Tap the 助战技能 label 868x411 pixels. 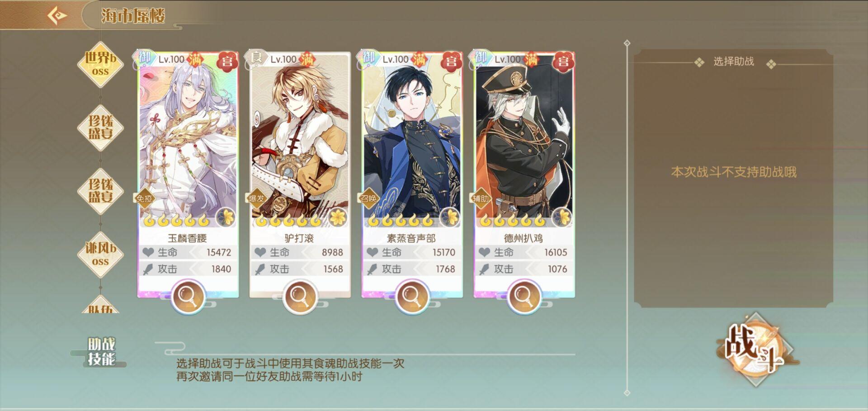pos(101,351)
